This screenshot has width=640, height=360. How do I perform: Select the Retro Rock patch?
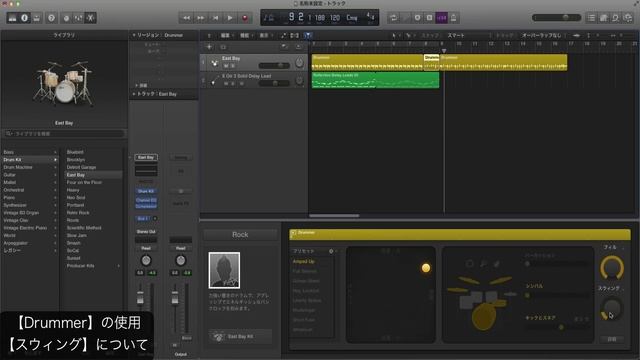(x=78, y=213)
